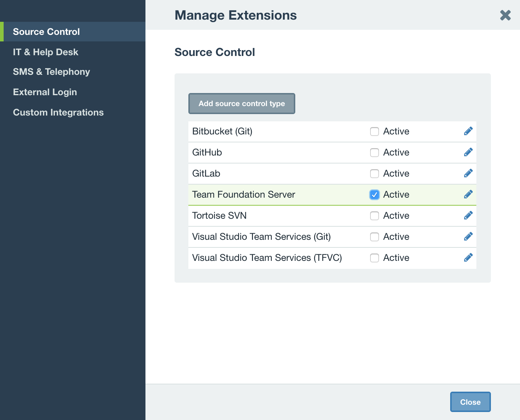This screenshot has width=520, height=420.
Task: Click the X icon on Manage Extensions dialog
Action: [505, 15]
